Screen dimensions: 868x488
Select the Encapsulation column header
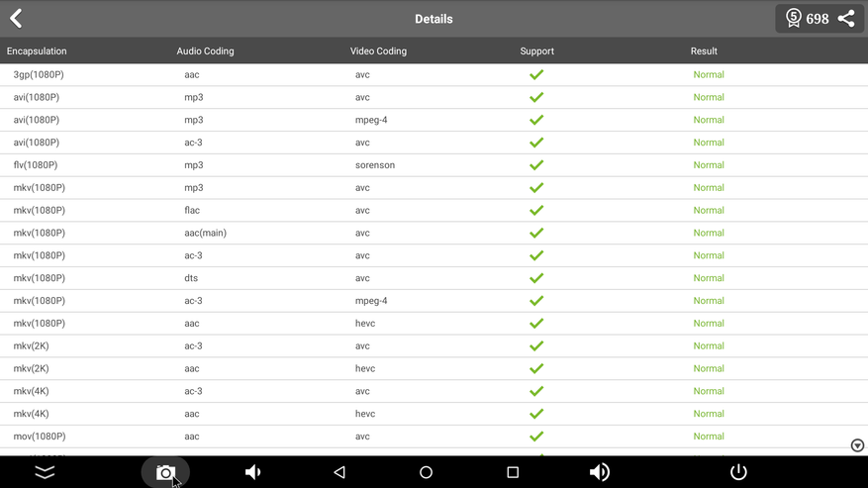(x=37, y=50)
